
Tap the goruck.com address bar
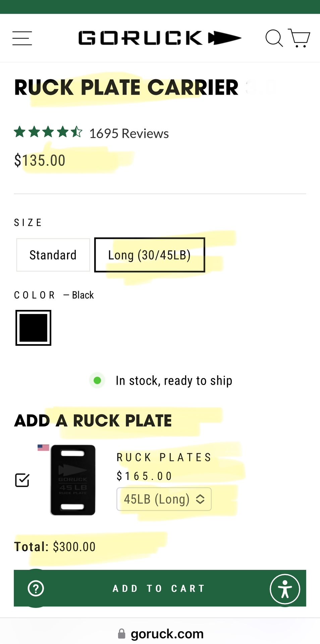tap(167, 634)
